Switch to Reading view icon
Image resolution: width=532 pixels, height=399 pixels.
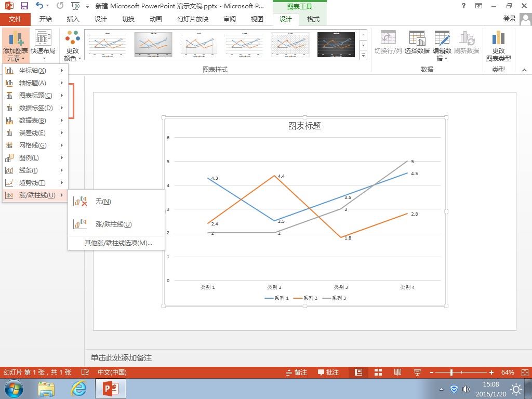click(x=397, y=373)
